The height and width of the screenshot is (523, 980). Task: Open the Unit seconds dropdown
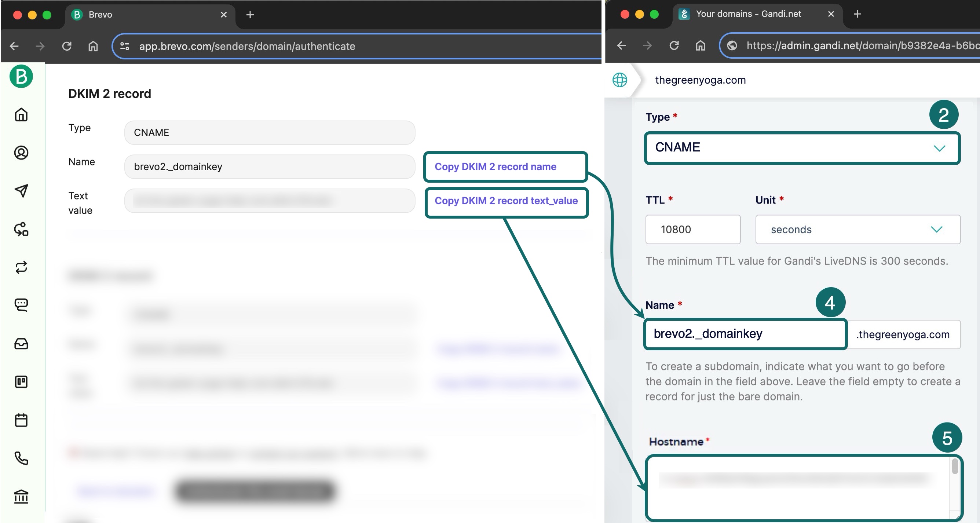858,229
